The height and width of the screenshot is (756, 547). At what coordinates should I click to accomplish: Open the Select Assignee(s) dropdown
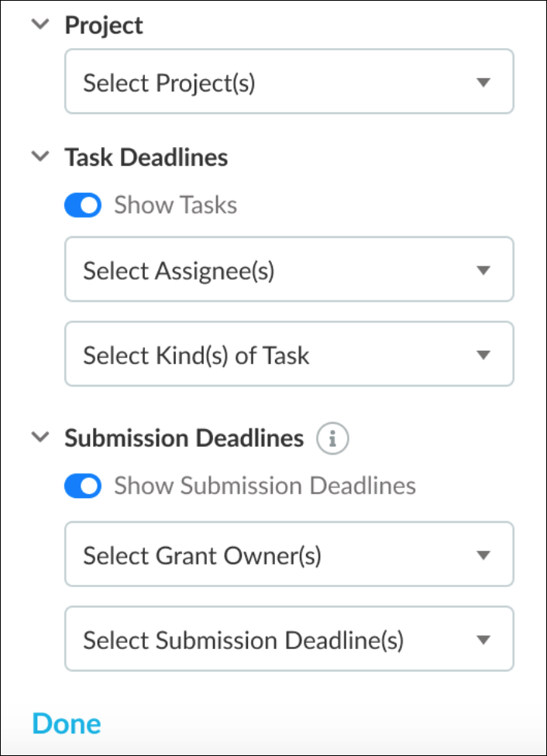coord(289,270)
